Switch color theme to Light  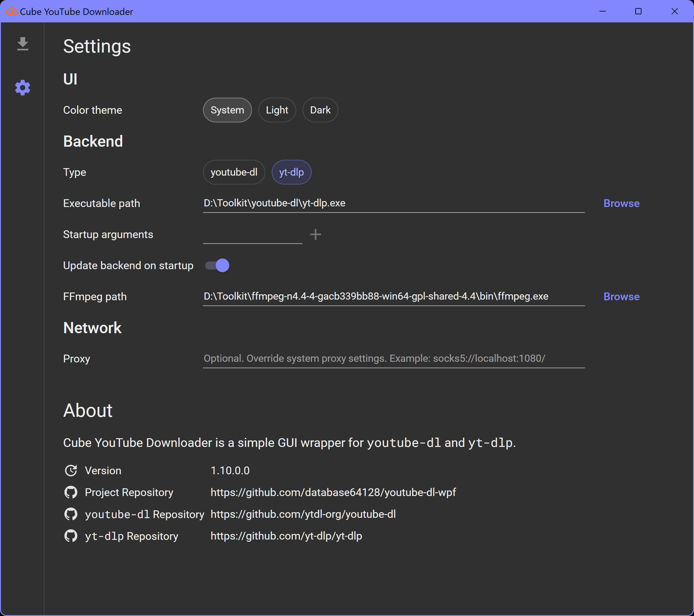[x=277, y=110]
